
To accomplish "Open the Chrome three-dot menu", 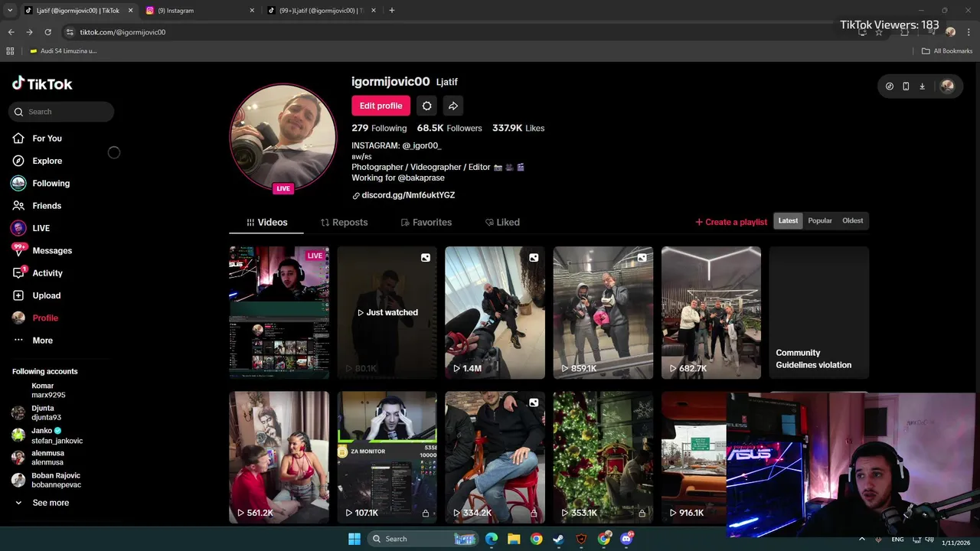I will (968, 32).
